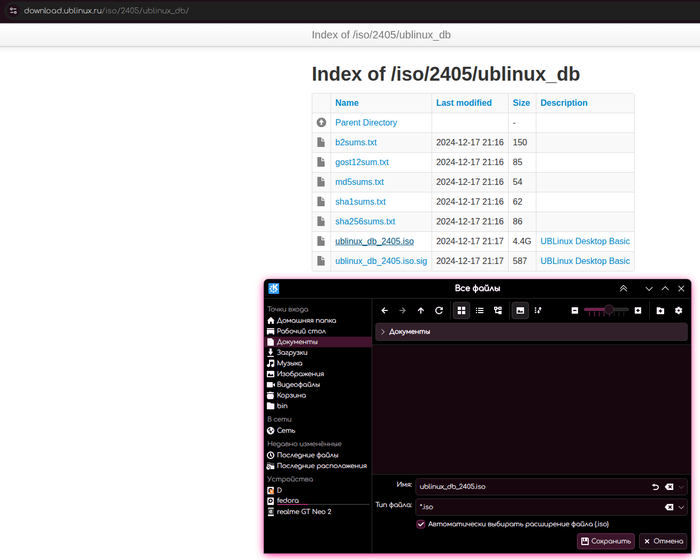Image resolution: width=700 pixels, height=560 pixels.
Task: Reload the folder listing
Action: point(439,310)
